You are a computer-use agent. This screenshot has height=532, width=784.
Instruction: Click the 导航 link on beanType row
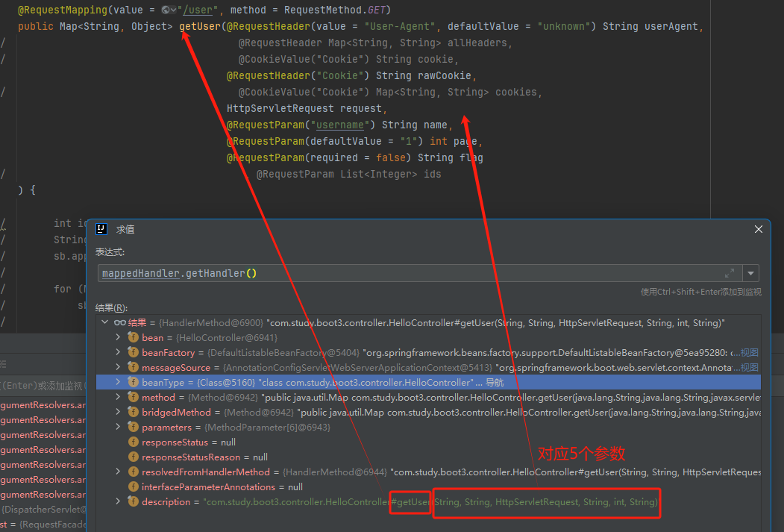(x=495, y=383)
